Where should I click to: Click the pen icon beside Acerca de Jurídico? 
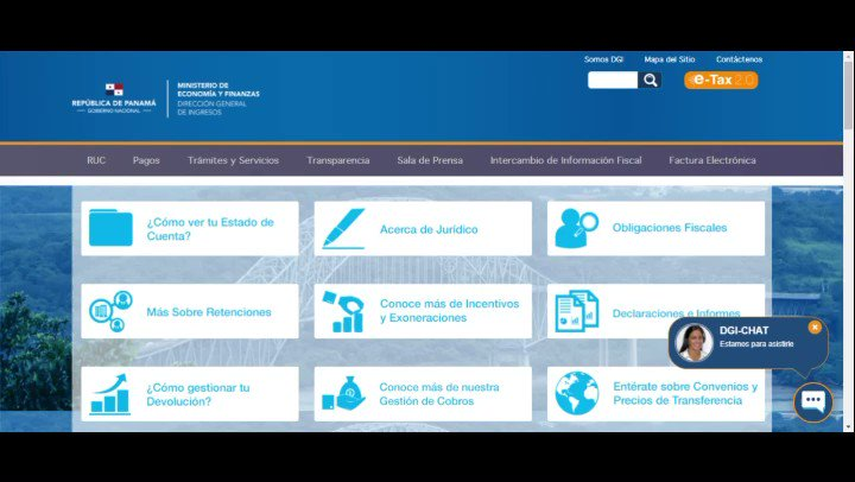pyautogui.click(x=343, y=228)
